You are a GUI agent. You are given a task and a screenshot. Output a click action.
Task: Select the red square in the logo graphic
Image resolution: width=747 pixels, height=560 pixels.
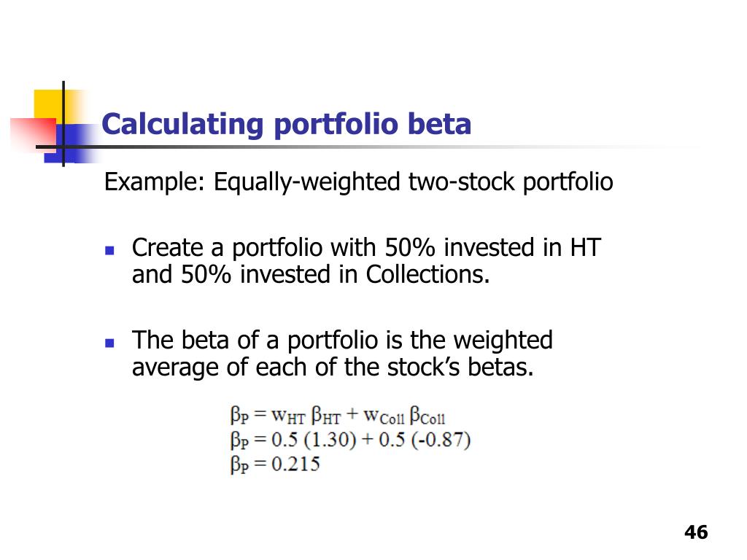(x=34, y=134)
